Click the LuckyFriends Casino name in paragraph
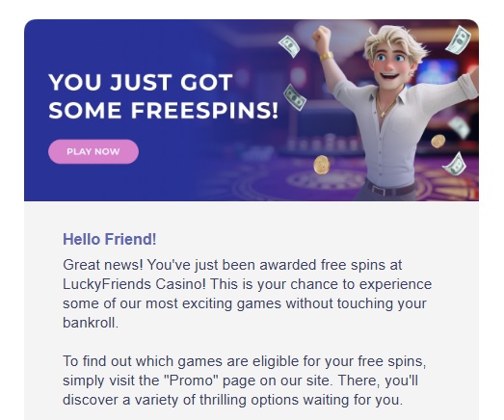This screenshot has height=420, width=504. click(x=134, y=284)
